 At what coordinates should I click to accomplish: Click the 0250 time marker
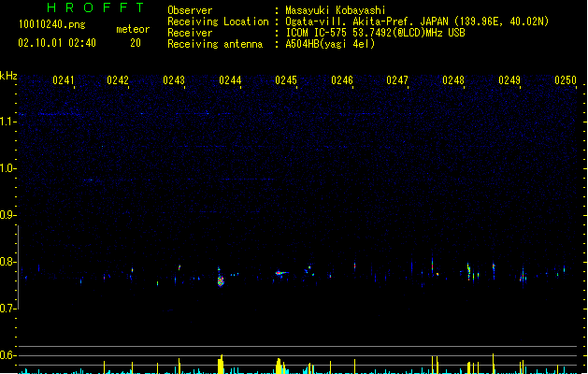(566, 80)
